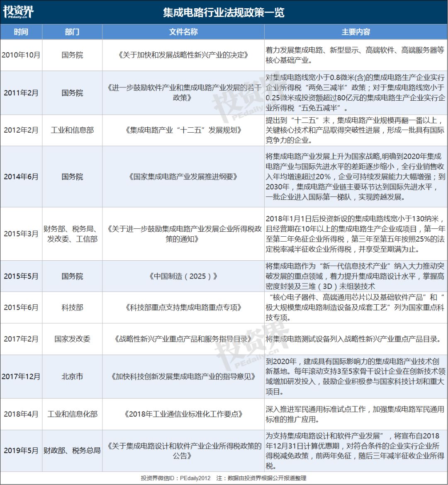Click the title 集成电路行业法规政策一览
The image size is (448, 485).
click(224, 12)
